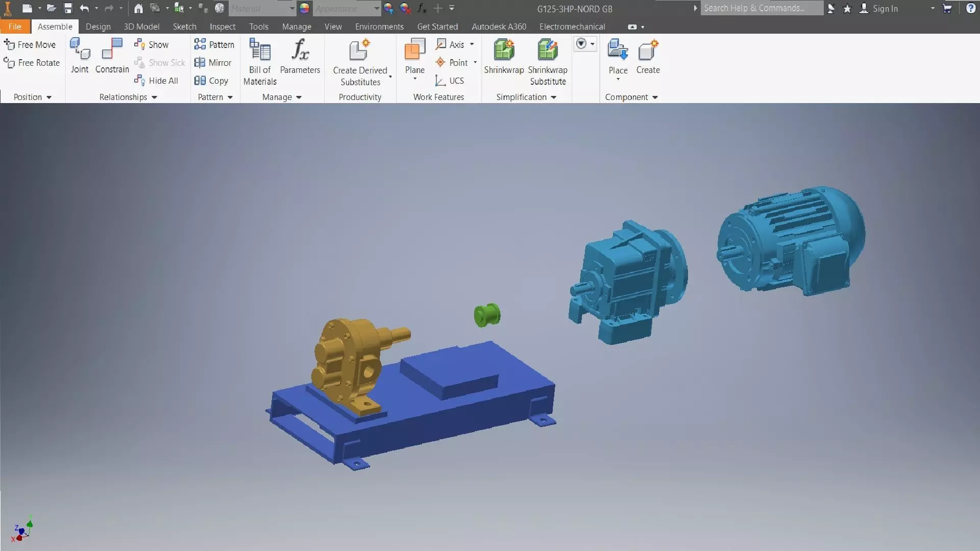Click the Open folder icon
The width and height of the screenshot is (980, 551).
click(x=51, y=8)
